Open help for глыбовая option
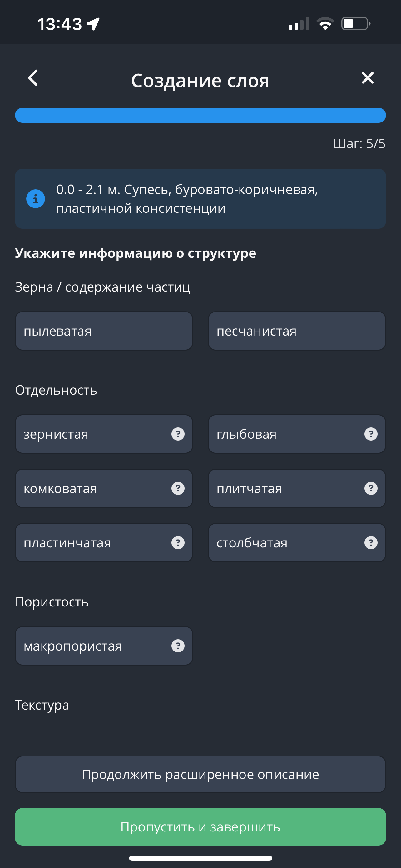 (x=371, y=434)
